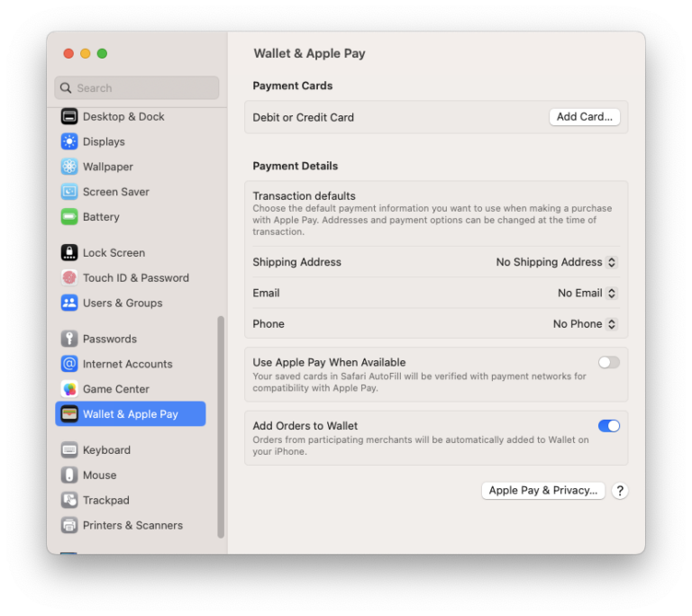
Task: Click the yellow minimize window button
Action: tap(86, 53)
